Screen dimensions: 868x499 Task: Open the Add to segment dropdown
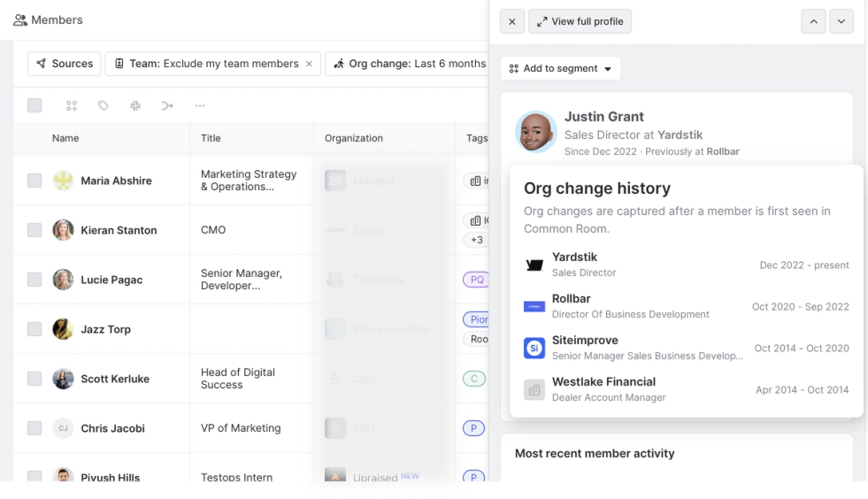point(560,68)
